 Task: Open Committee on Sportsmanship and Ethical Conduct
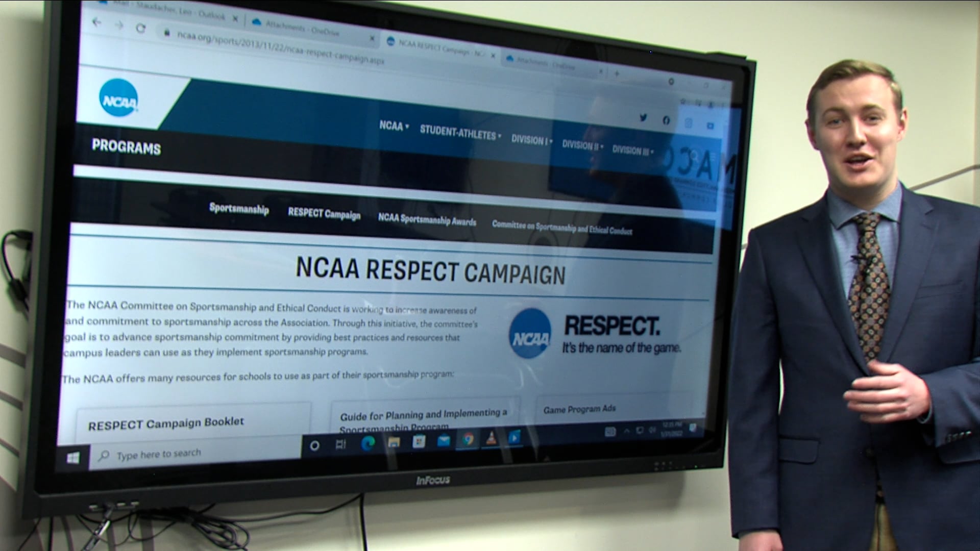pos(562,228)
